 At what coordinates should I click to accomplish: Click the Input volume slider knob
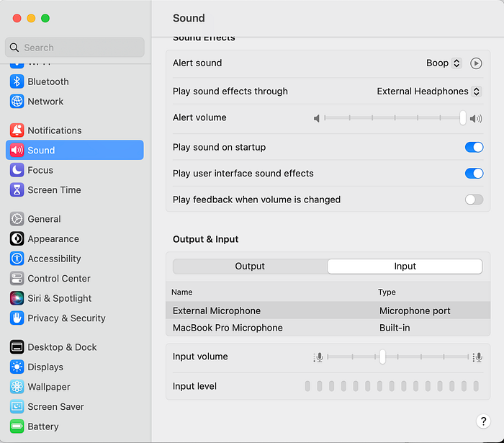click(382, 357)
